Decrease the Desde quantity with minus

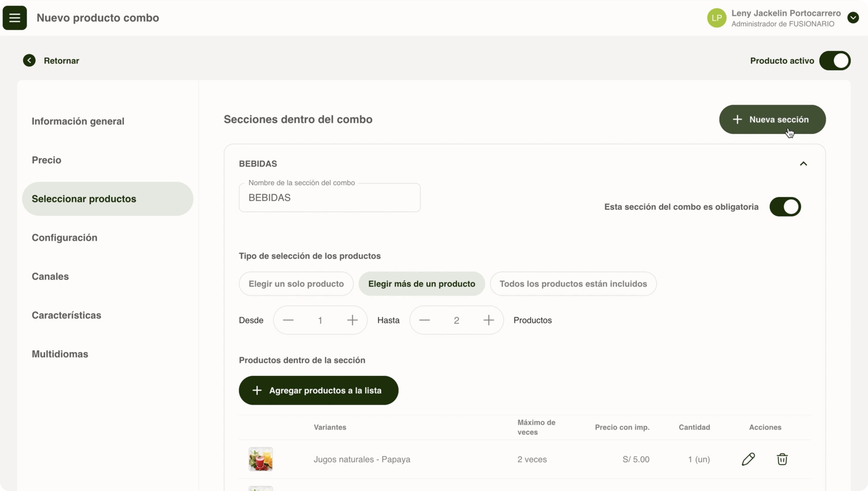click(x=288, y=320)
